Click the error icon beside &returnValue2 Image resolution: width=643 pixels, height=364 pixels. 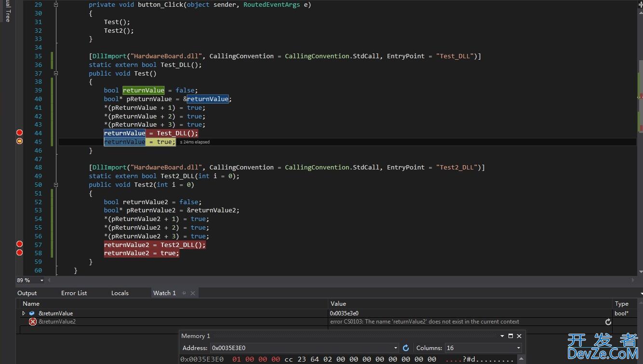point(33,322)
